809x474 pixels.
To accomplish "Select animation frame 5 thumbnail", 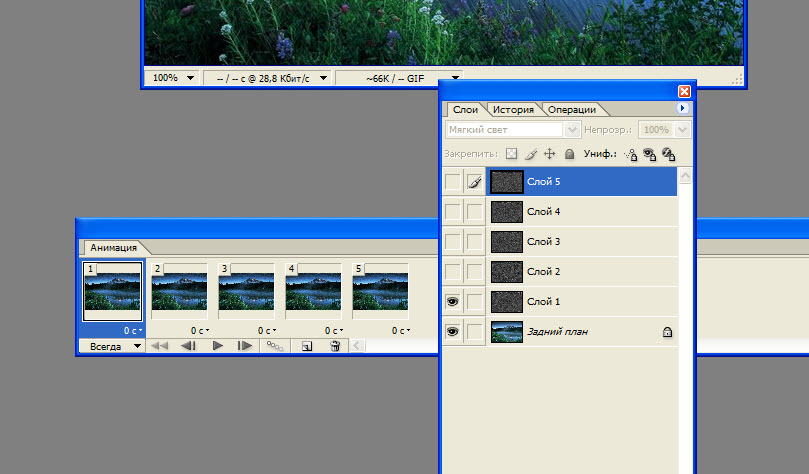I will (381, 292).
